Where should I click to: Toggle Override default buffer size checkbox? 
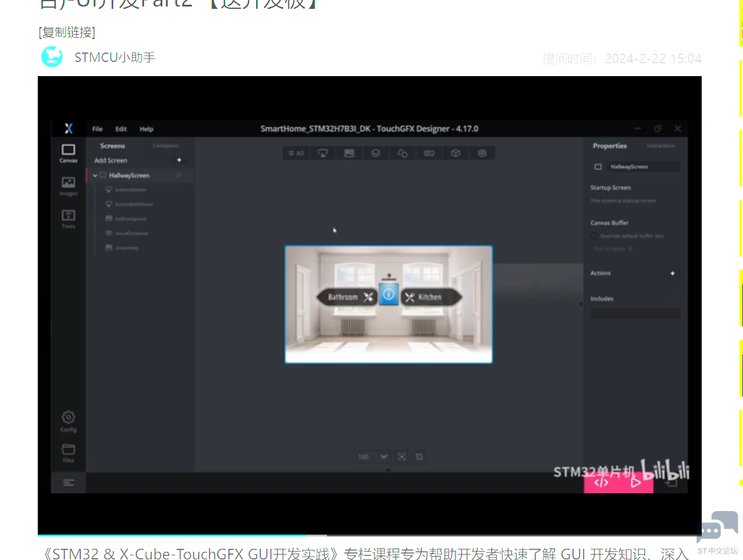pyautogui.click(x=594, y=236)
